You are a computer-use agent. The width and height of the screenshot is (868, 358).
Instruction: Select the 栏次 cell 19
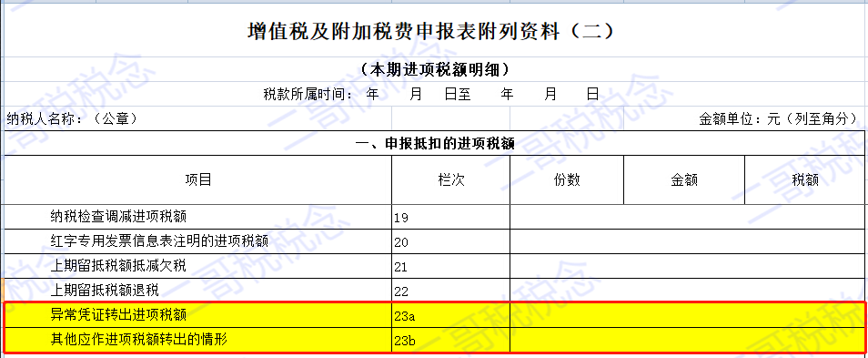coord(450,217)
